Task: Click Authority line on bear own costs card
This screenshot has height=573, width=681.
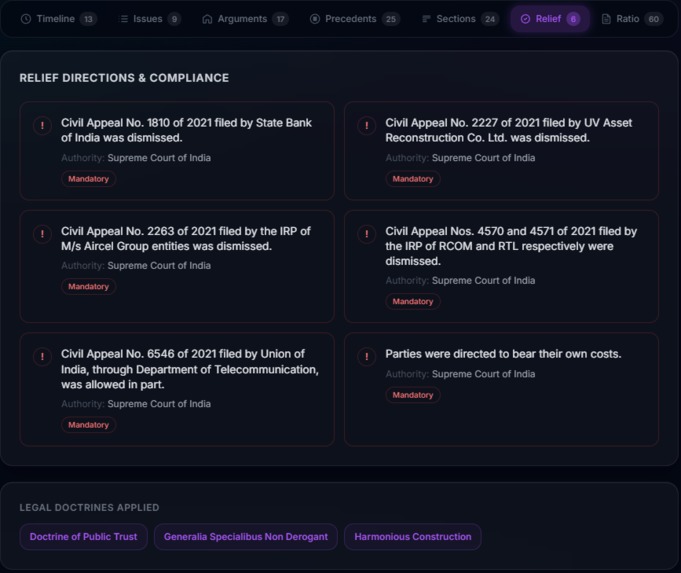Action: 460,374
